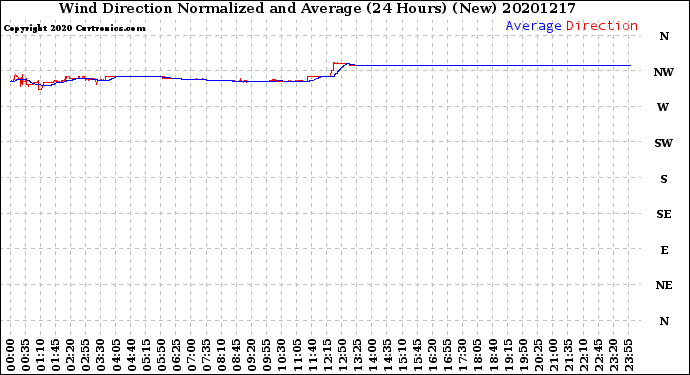Image resolution: width=690 pixels, height=375 pixels.
Task: Select the blue 'Average' legend label
Action: point(533,26)
